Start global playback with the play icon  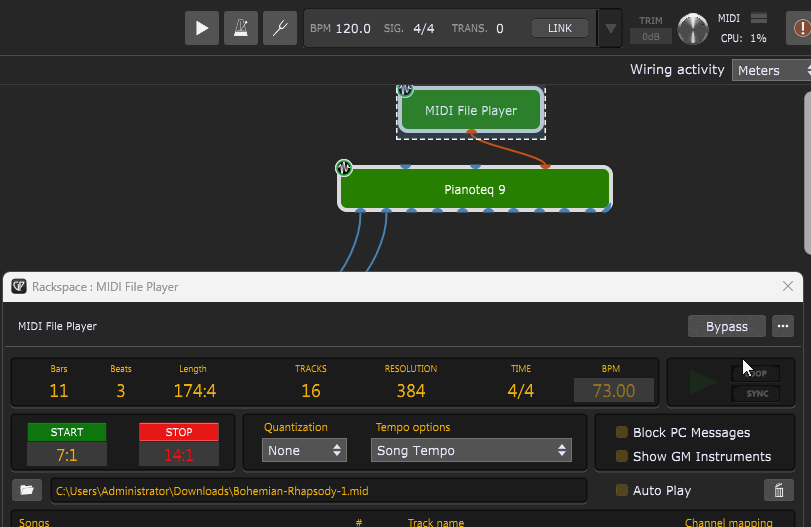pos(202,28)
